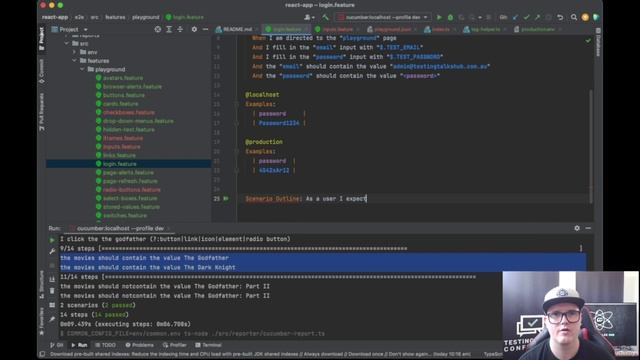
Task: Click the wrench icon in Run panel
Action: point(52,252)
